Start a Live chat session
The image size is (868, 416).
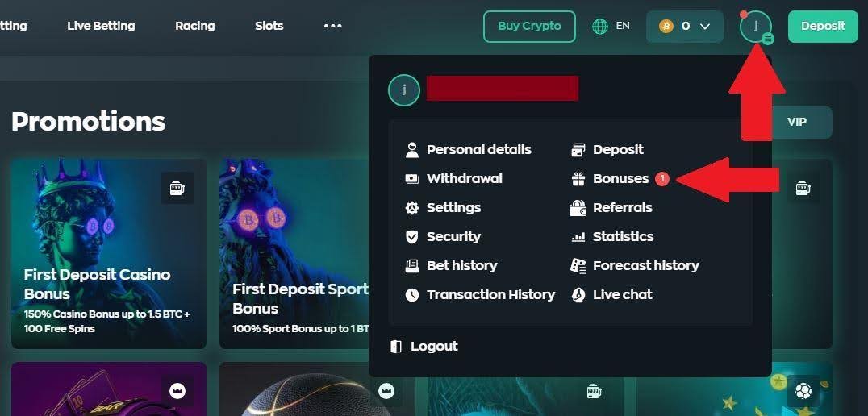click(x=611, y=295)
